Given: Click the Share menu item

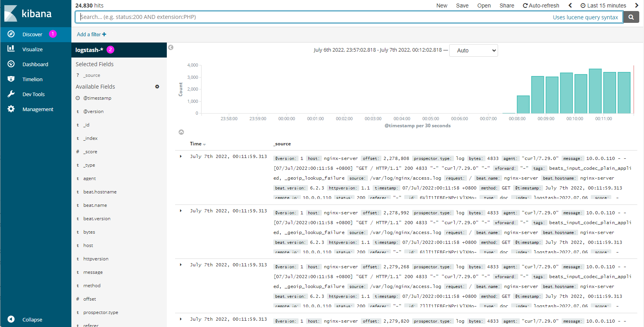Looking at the screenshot, I should coord(507,6).
